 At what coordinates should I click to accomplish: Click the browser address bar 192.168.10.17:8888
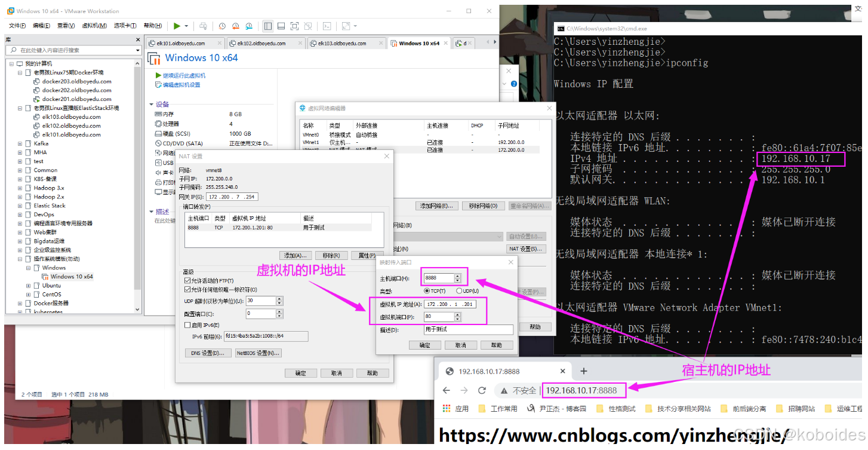pyautogui.click(x=581, y=390)
